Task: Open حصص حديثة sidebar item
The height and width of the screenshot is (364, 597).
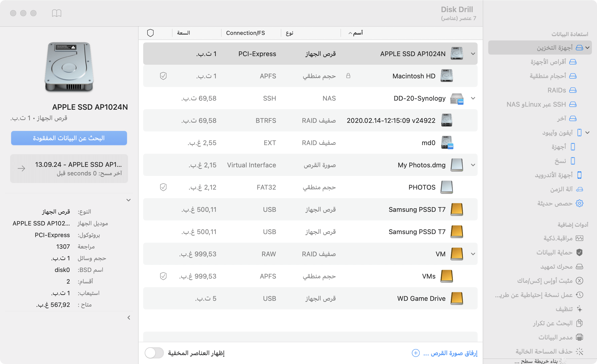Action: pos(560,203)
